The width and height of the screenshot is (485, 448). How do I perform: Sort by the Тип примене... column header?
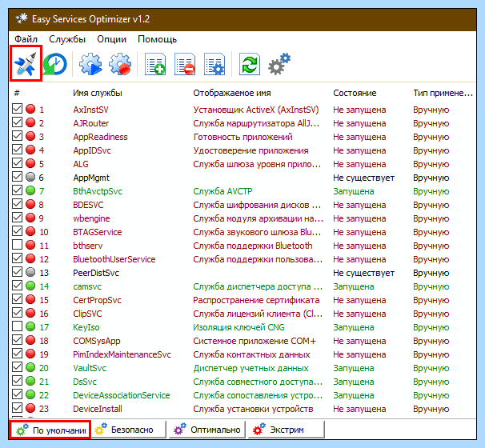443,93
